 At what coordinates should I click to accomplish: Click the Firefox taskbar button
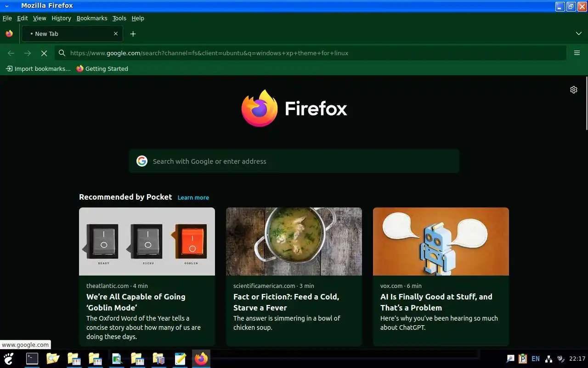[x=201, y=358]
